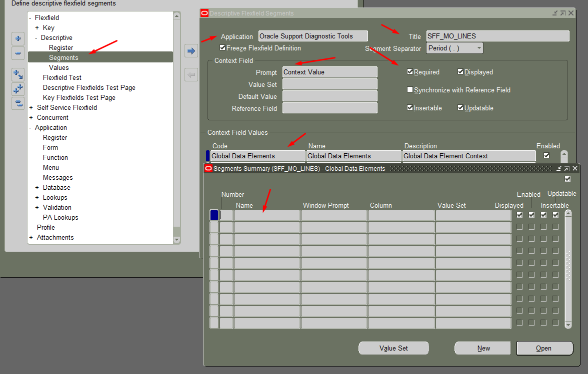Collapse the Descriptive node
The height and width of the screenshot is (374, 588).
[36, 38]
